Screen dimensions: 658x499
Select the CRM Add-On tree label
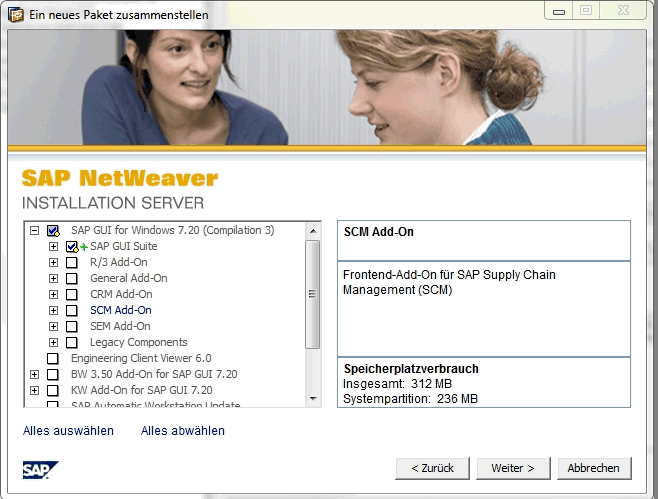click(121, 294)
